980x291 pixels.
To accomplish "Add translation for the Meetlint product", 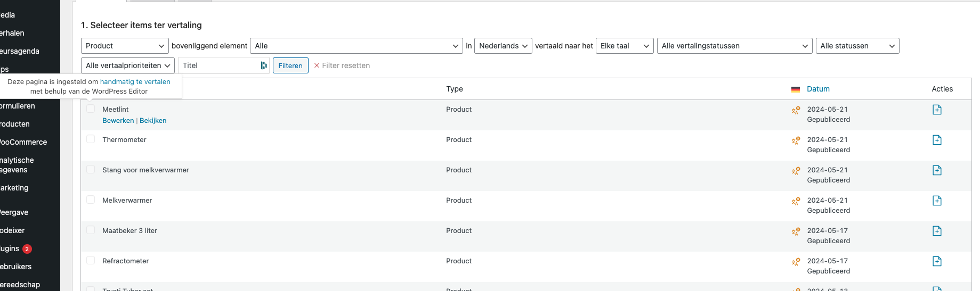I will [x=937, y=110].
